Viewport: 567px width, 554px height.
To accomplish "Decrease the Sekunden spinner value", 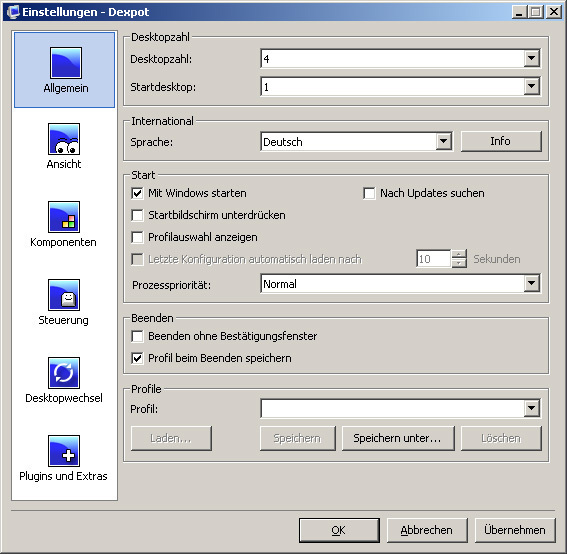I will tap(459, 263).
